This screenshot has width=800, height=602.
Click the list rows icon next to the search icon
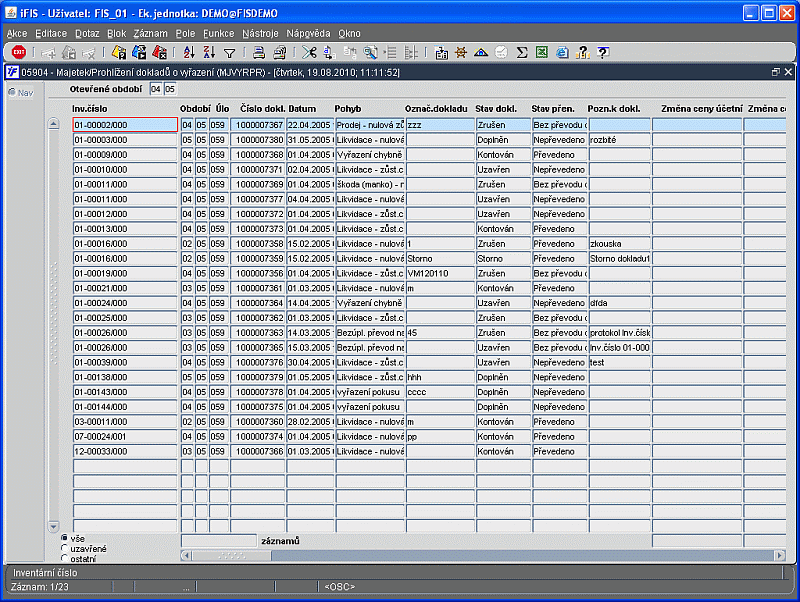click(x=391, y=52)
